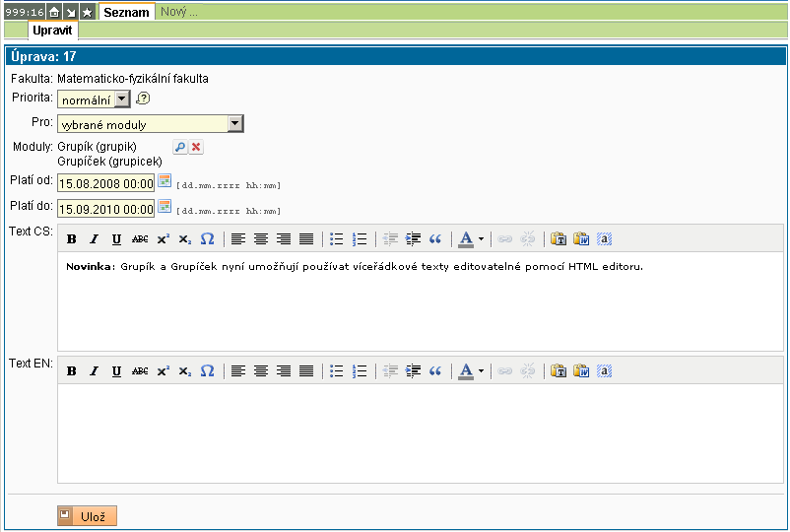This screenshot has width=790, height=532.
Task: Open the Priorita dropdown showing normální
Action: pyautogui.click(x=94, y=100)
